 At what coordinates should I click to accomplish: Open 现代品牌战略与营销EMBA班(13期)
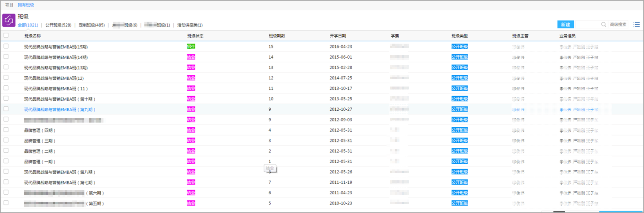tap(56, 68)
